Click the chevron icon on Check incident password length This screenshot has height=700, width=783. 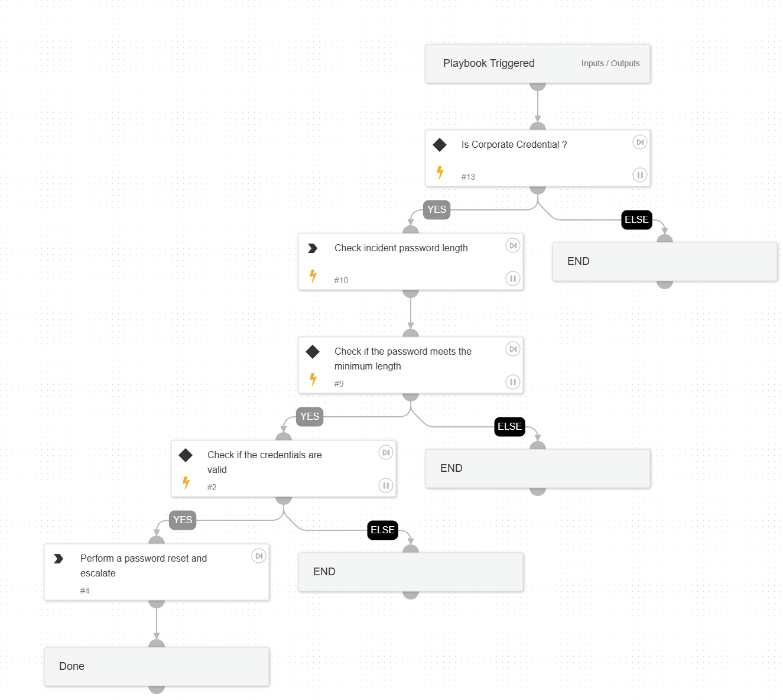click(313, 248)
